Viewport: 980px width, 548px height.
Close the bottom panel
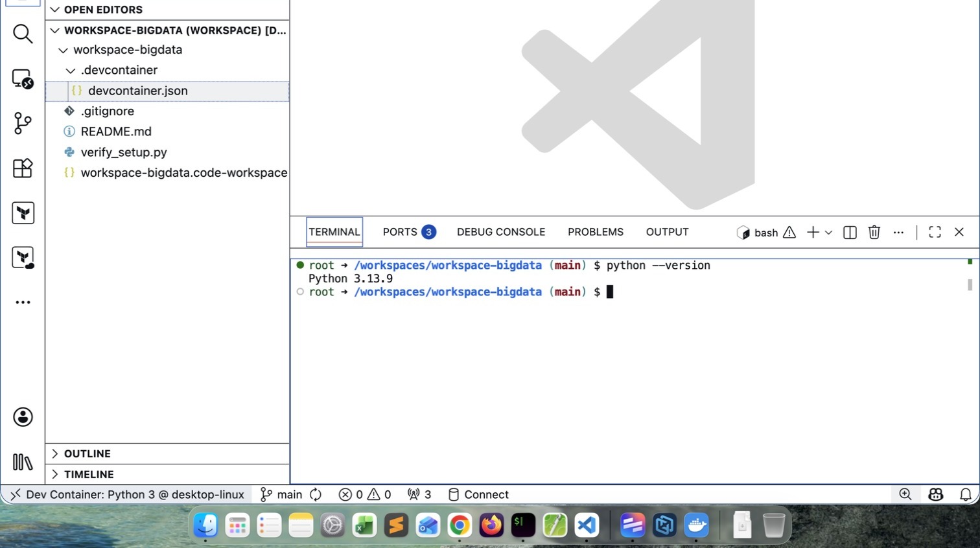click(x=959, y=232)
